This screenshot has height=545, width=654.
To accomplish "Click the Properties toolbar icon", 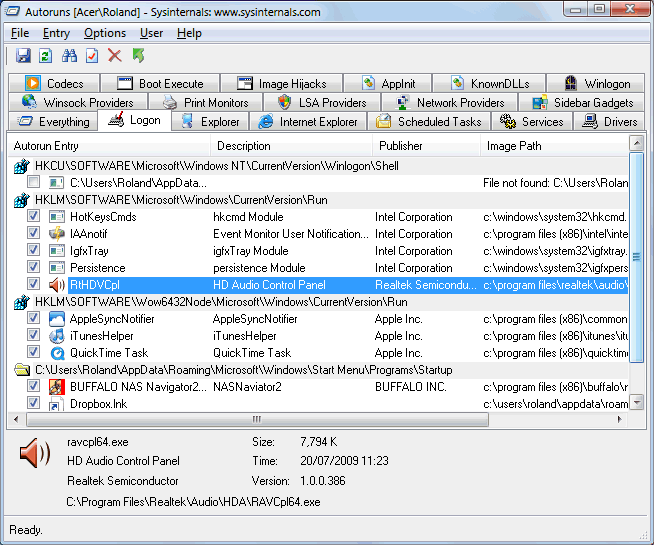I will (92, 56).
